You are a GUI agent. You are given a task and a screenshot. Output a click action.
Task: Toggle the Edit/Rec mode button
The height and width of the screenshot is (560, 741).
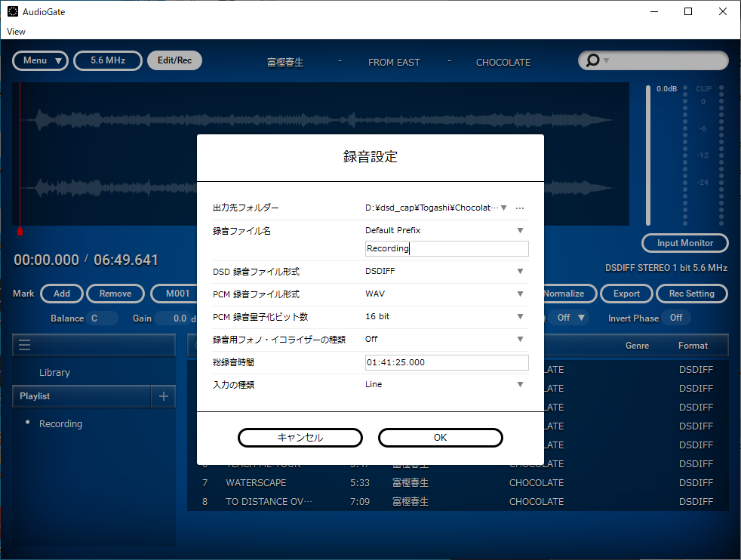[x=175, y=60]
